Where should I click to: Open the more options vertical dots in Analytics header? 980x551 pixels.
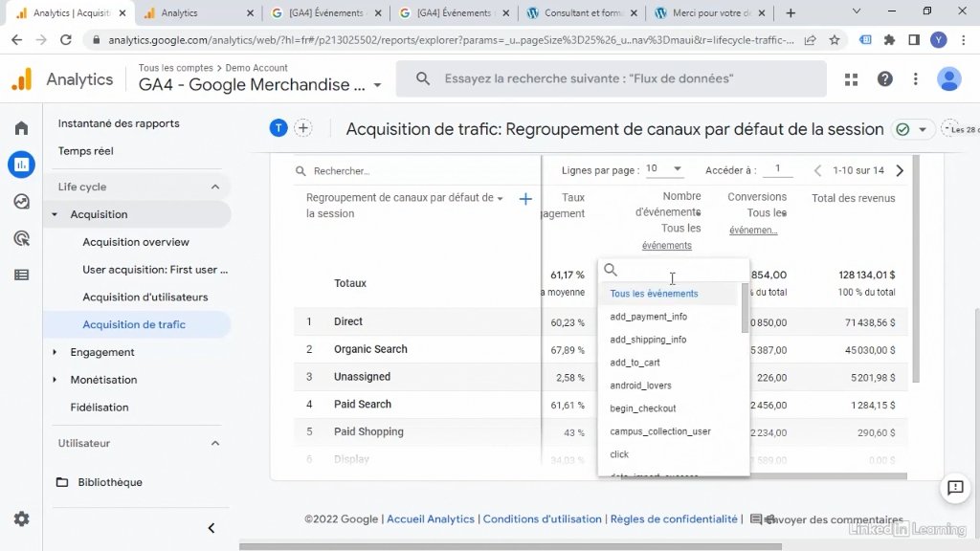coord(916,78)
